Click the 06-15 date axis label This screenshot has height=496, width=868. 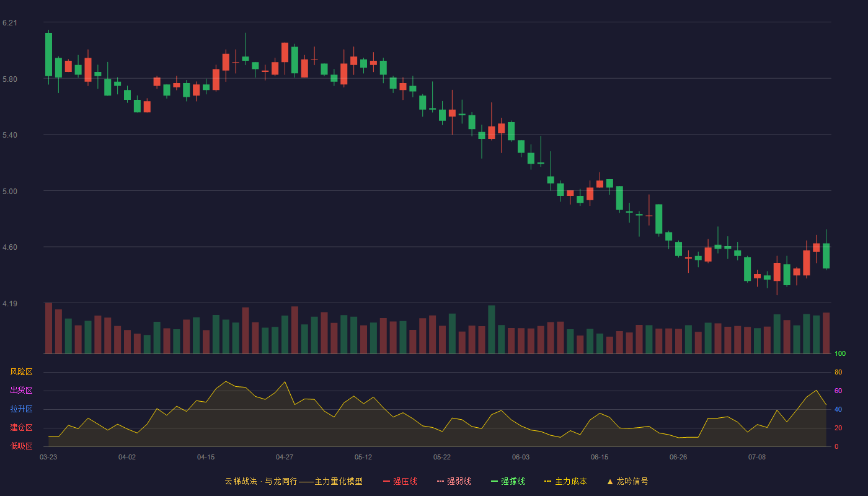point(600,457)
